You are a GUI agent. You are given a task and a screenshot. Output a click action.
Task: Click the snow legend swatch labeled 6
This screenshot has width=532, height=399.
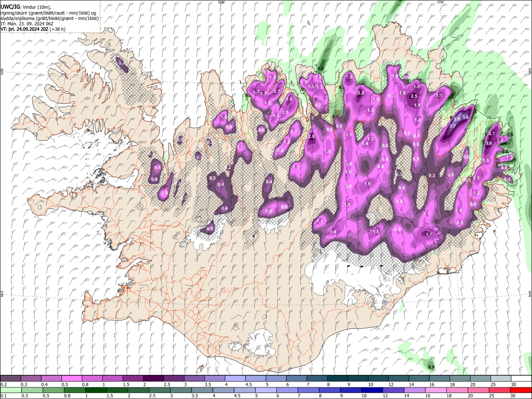pos(296,378)
